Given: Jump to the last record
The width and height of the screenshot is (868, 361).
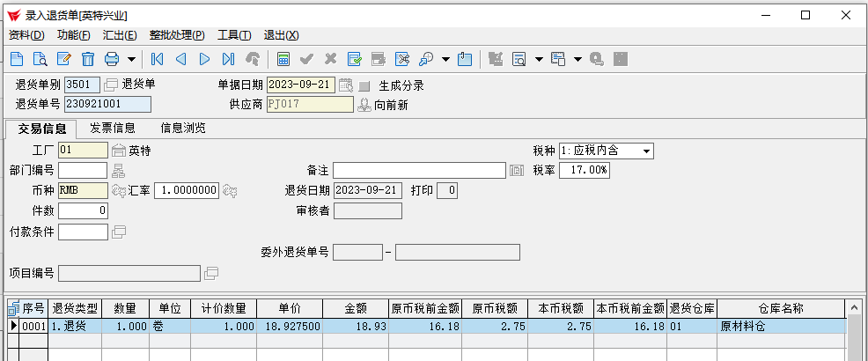Looking at the screenshot, I should 228,59.
